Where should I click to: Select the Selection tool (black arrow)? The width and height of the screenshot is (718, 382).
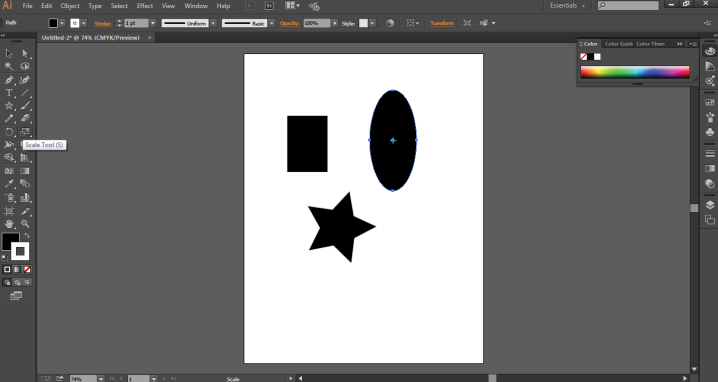9,53
